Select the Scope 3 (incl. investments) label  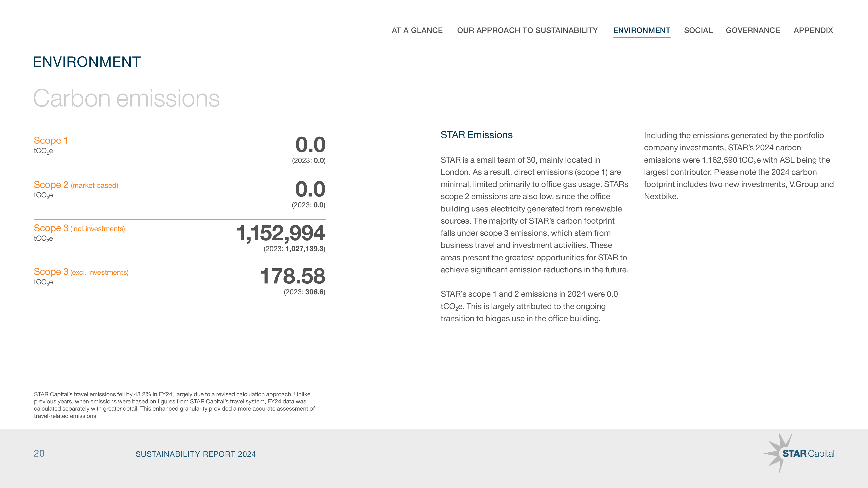[79, 228]
